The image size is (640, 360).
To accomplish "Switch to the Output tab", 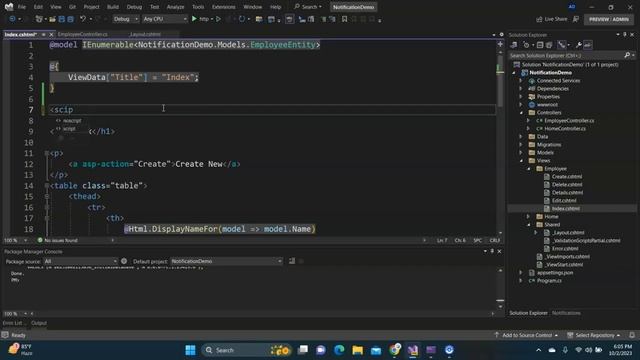I will click(x=39, y=323).
